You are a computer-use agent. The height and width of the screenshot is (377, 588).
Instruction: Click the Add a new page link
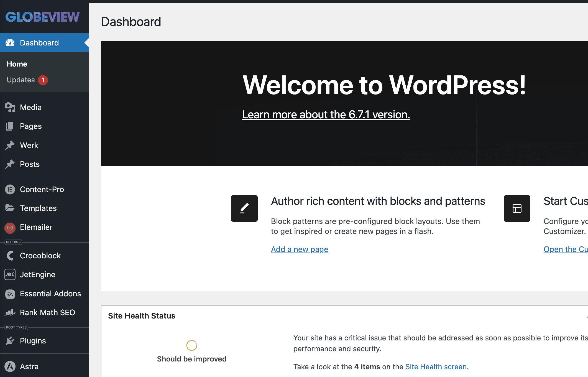point(299,249)
